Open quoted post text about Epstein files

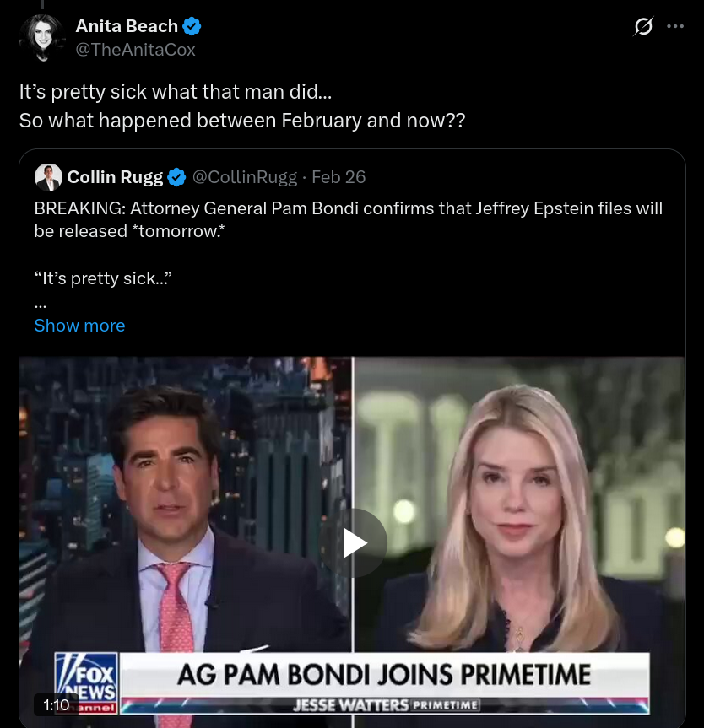pyautogui.click(x=348, y=219)
